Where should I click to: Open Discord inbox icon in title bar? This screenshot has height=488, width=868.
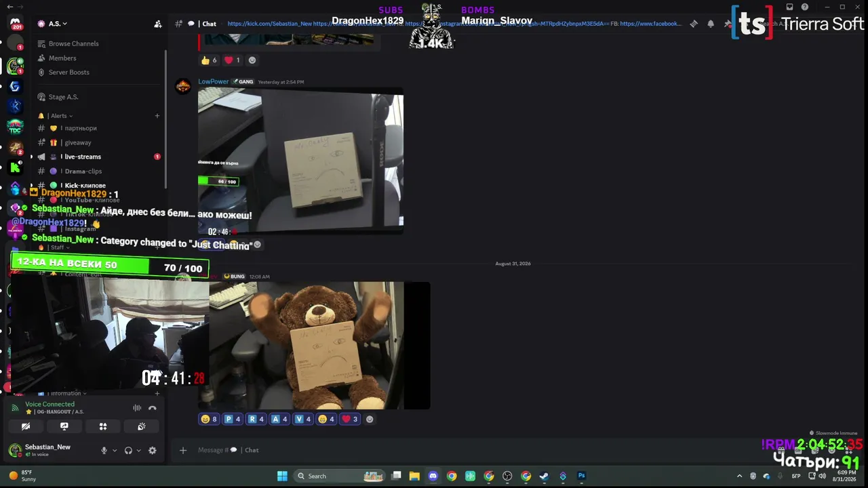tap(789, 7)
